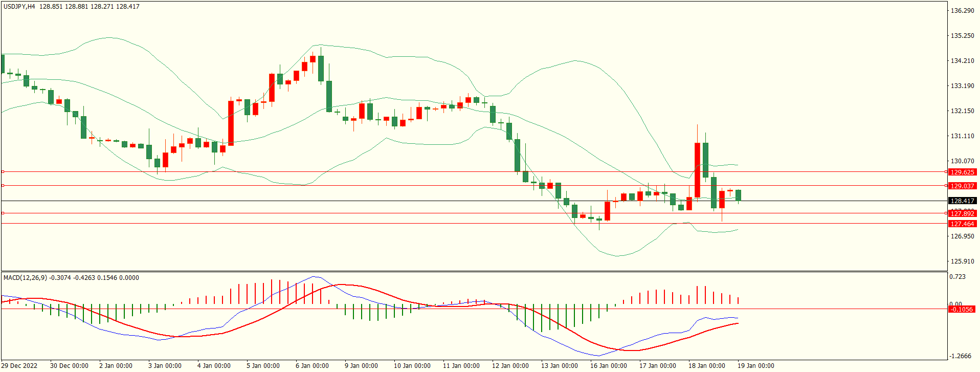Click the 129.625 price level label
Screen dimensions: 980x372
(x=962, y=172)
